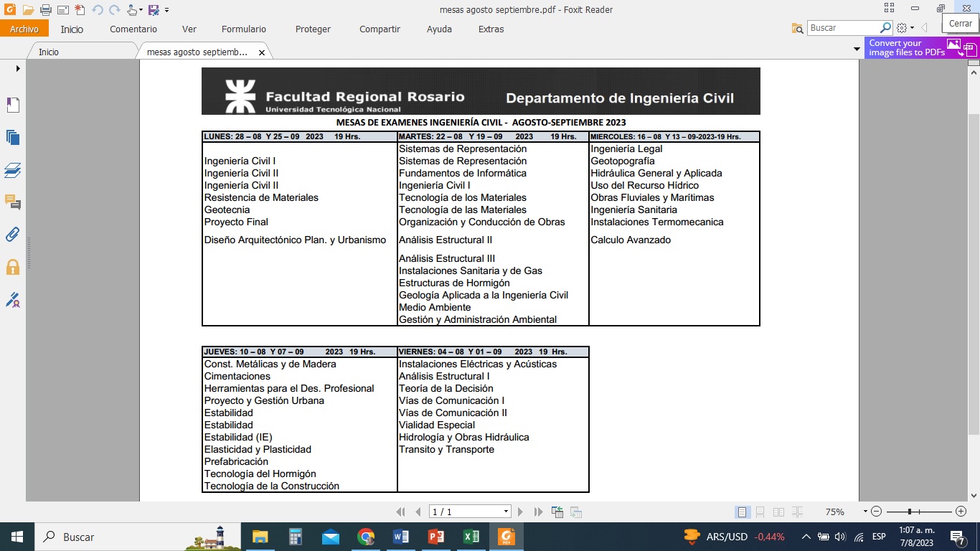Open Excel from the taskbar
Viewport: 980px width, 551px height.
coord(471,537)
